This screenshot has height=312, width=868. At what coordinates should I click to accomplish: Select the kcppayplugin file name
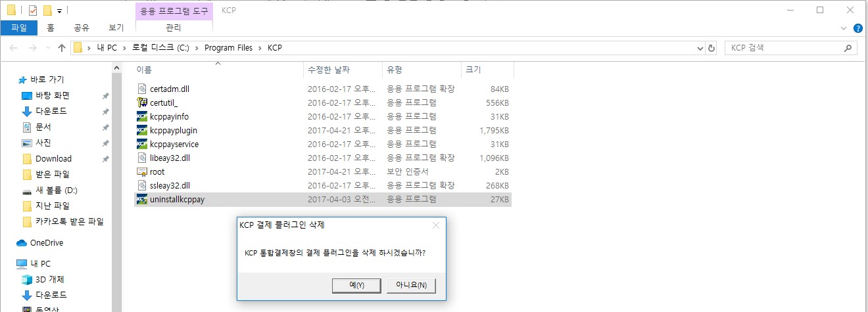pyautogui.click(x=174, y=131)
